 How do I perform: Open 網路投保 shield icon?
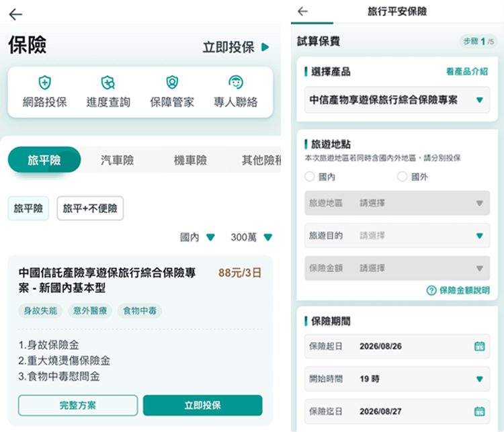44,83
